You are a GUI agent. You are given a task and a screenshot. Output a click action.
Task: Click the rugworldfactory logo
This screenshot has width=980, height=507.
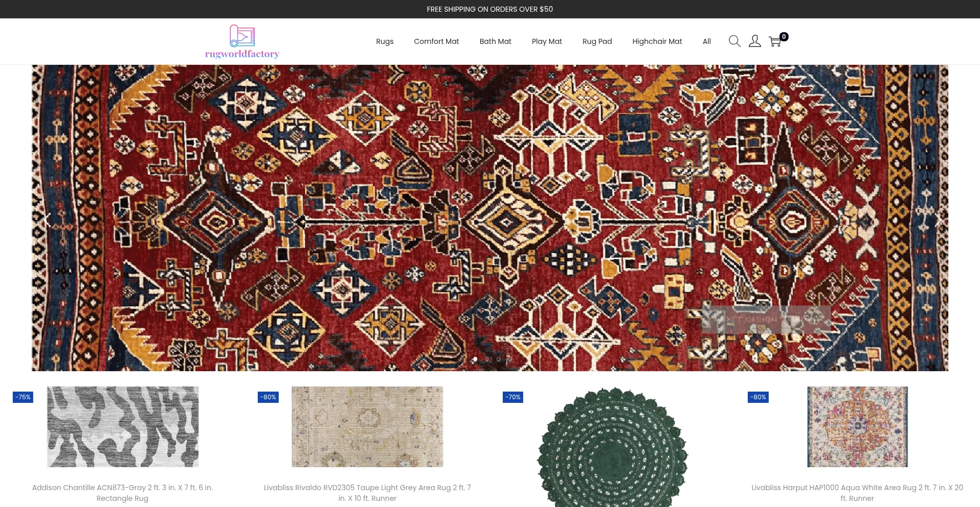242,41
